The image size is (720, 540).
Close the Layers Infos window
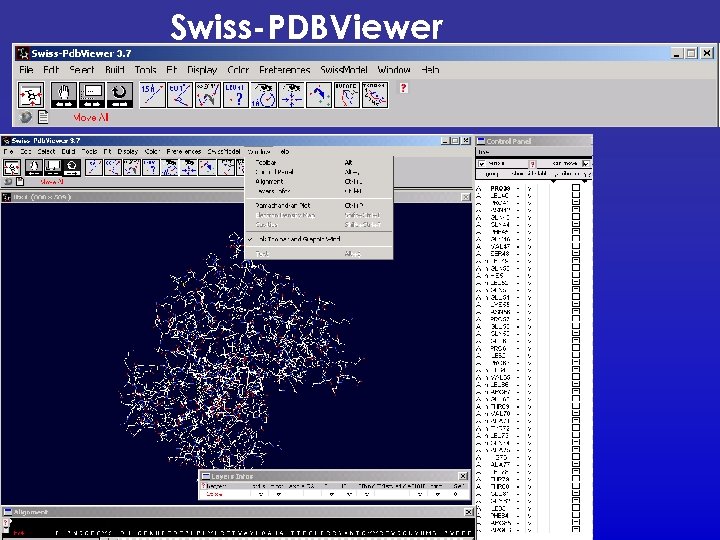click(463, 476)
